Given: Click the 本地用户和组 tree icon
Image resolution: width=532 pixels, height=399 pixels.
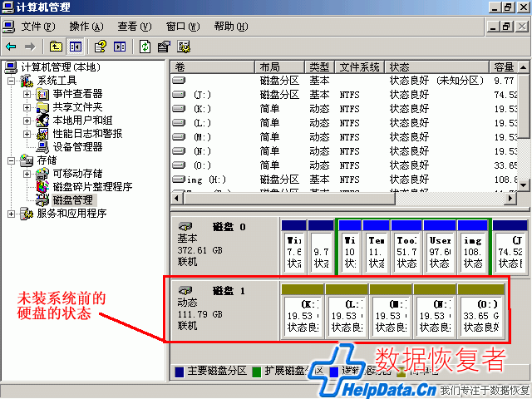Looking at the screenshot, I should pyautogui.click(x=42, y=121).
